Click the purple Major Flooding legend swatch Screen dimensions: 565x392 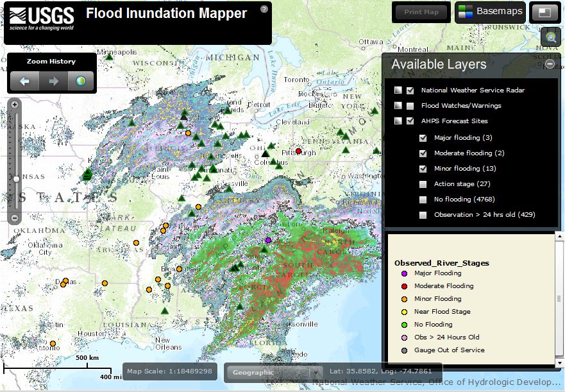point(404,274)
